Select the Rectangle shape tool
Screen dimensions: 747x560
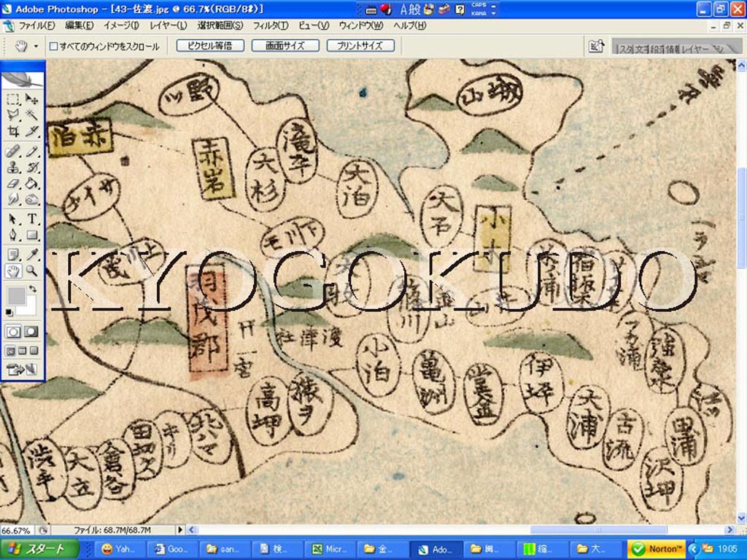[31, 236]
